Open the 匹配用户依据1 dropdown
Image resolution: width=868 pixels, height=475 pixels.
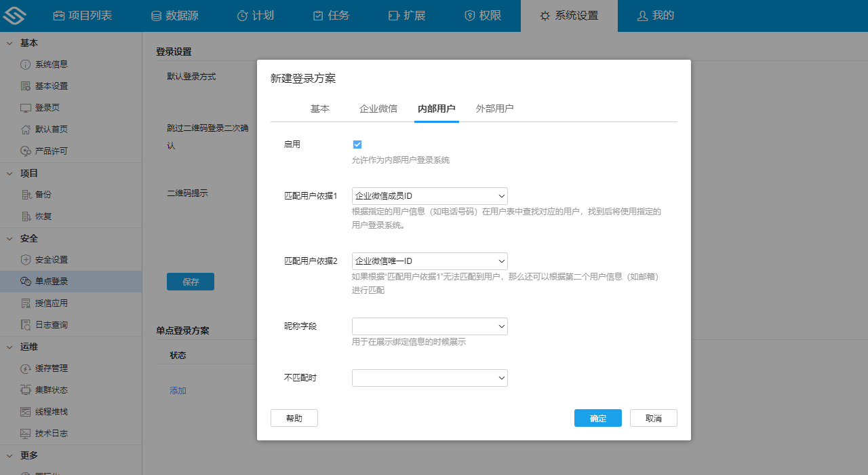[429, 195]
